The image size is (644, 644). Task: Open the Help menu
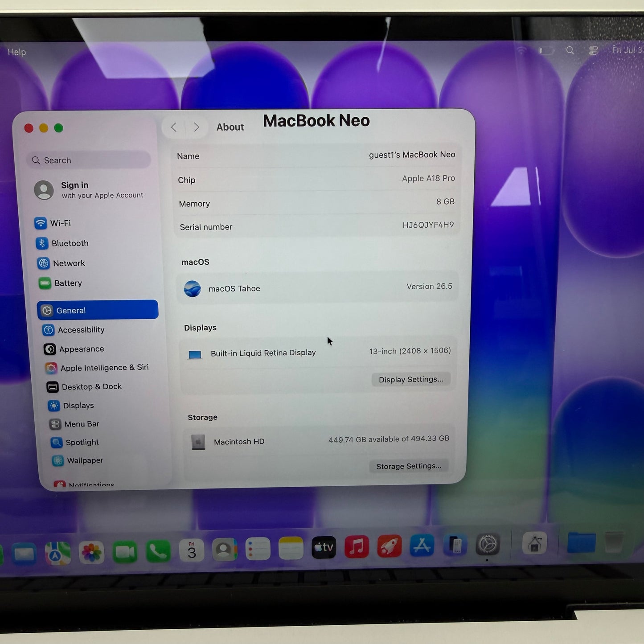click(17, 52)
